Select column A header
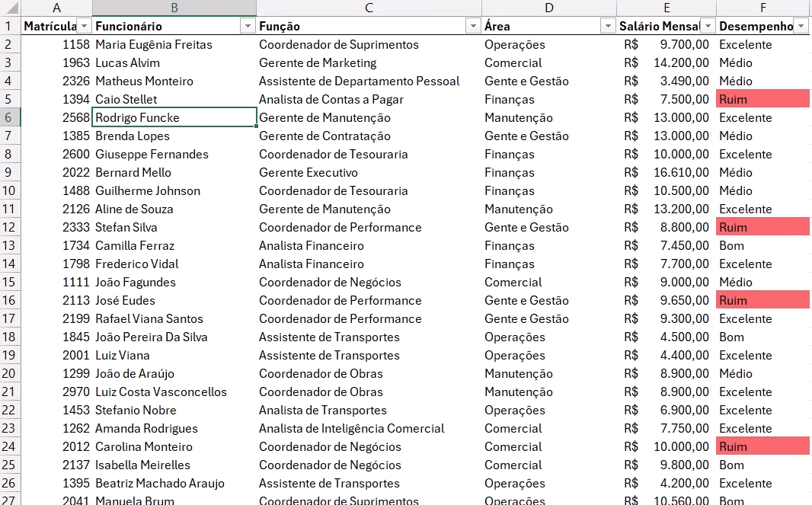 pos(56,8)
